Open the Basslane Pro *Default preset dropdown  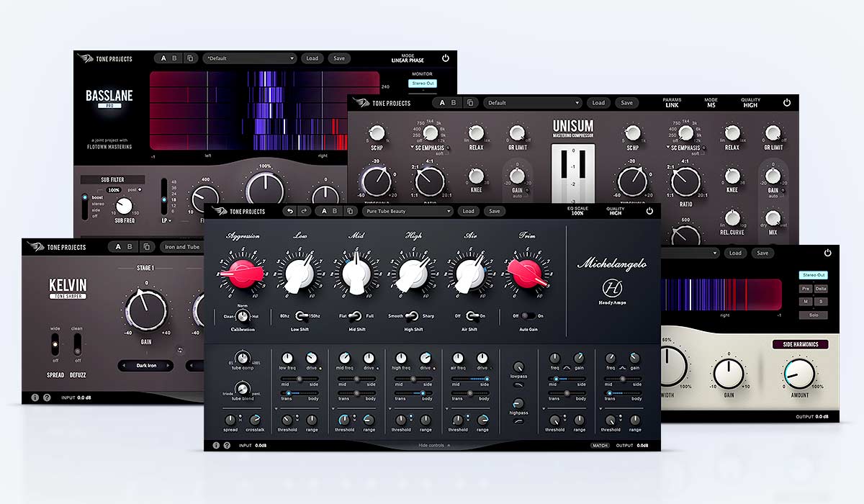[250, 58]
